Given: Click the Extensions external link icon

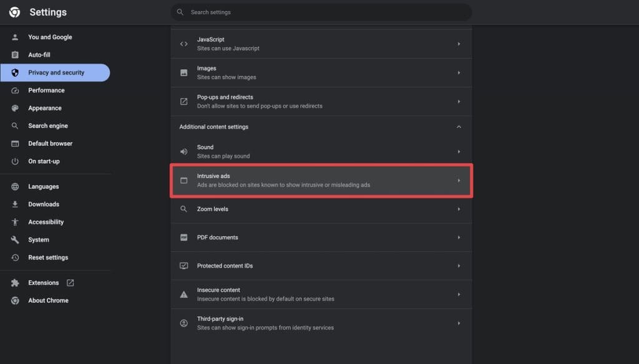Looking at the screenshot, I should pos(71,283).
